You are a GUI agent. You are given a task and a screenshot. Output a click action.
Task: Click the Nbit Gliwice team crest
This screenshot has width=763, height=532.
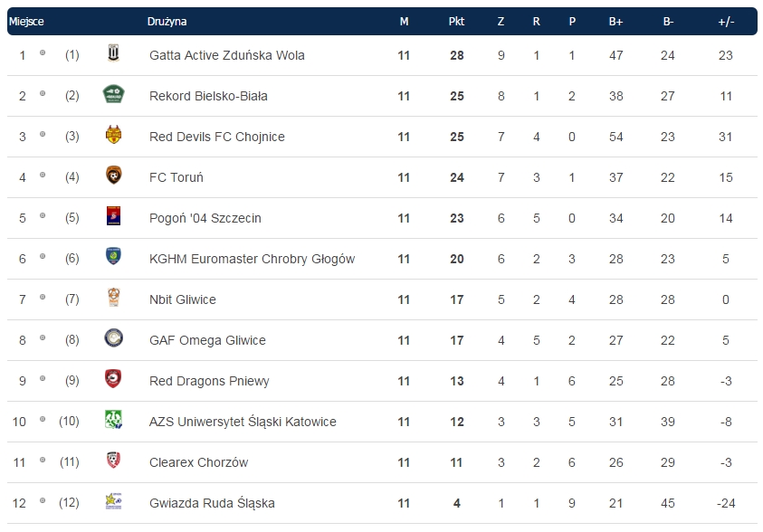pyautogui.click(x=113, y=299)
